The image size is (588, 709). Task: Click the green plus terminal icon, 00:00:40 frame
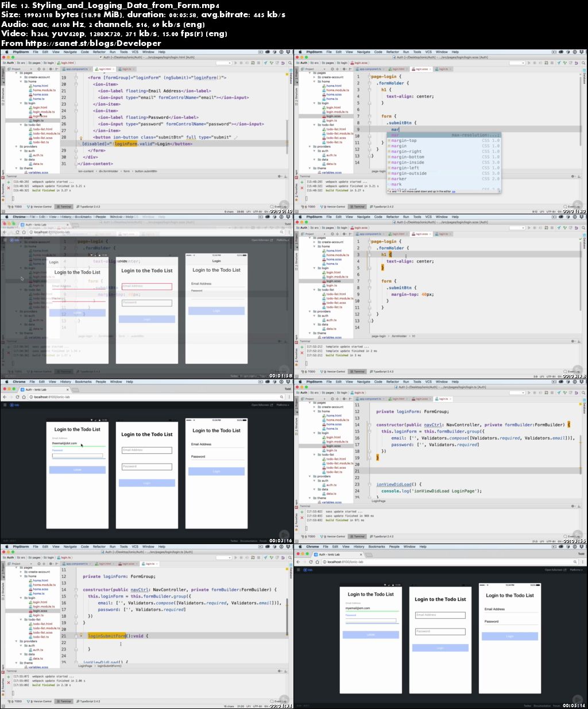point(9,182)
